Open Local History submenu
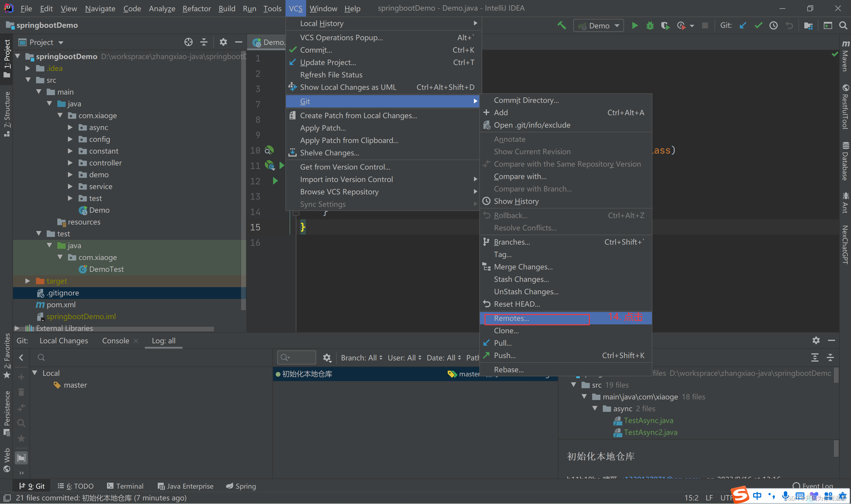The width and height of the screenshot is (851, 504). point(384,23)
